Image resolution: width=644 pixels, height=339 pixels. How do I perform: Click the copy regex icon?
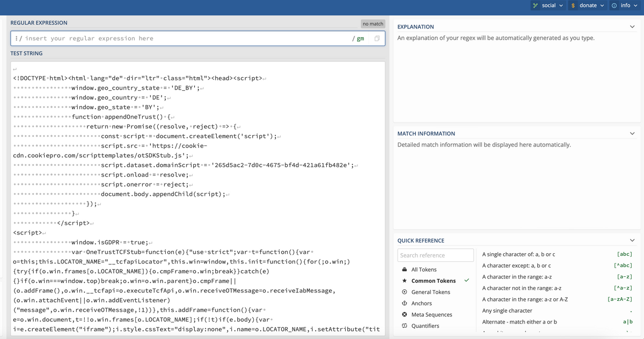point(377,39)
